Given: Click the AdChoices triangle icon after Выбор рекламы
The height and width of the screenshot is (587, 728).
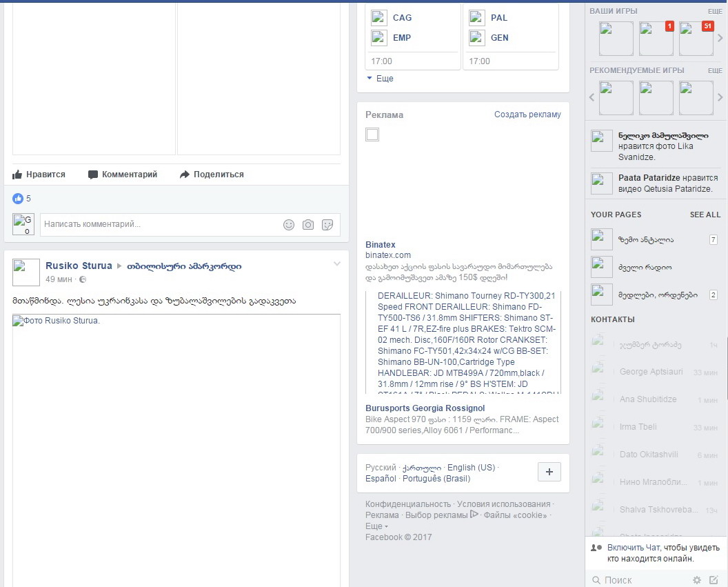Looking at the screenshot, I should [474, 514].
